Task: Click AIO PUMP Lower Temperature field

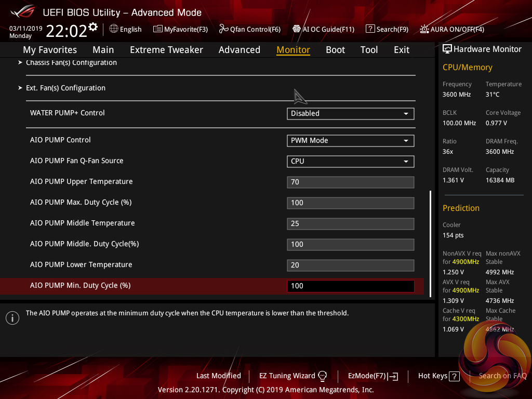Action: click(x=351, y=265)
